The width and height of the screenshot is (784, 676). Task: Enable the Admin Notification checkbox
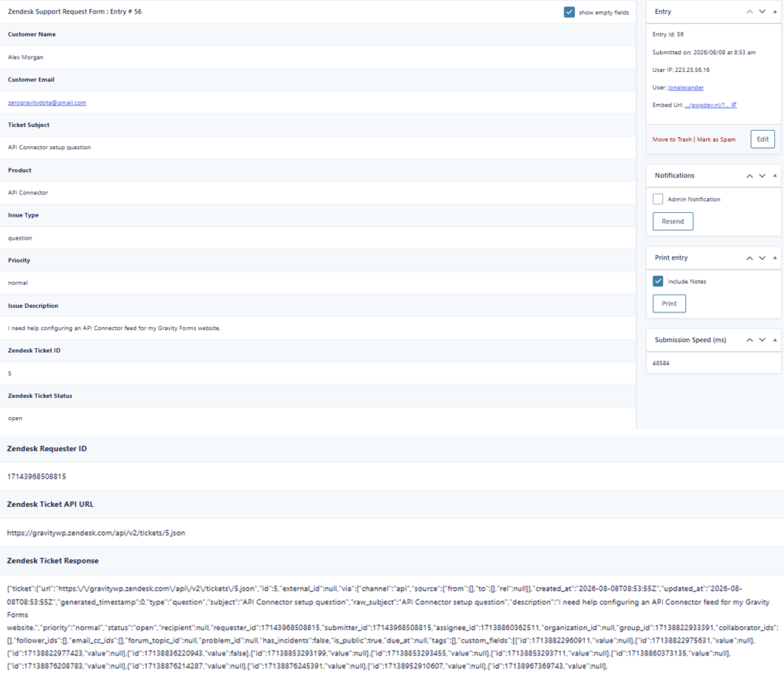pyautogui.click(x=658, y=199)
